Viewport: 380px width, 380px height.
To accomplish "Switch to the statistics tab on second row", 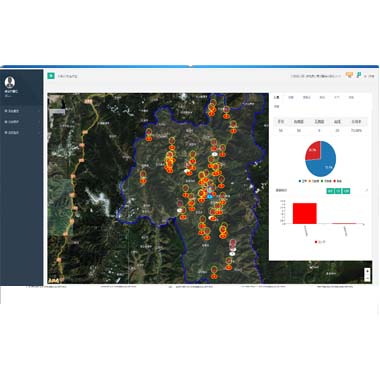I will pos(276,106).
